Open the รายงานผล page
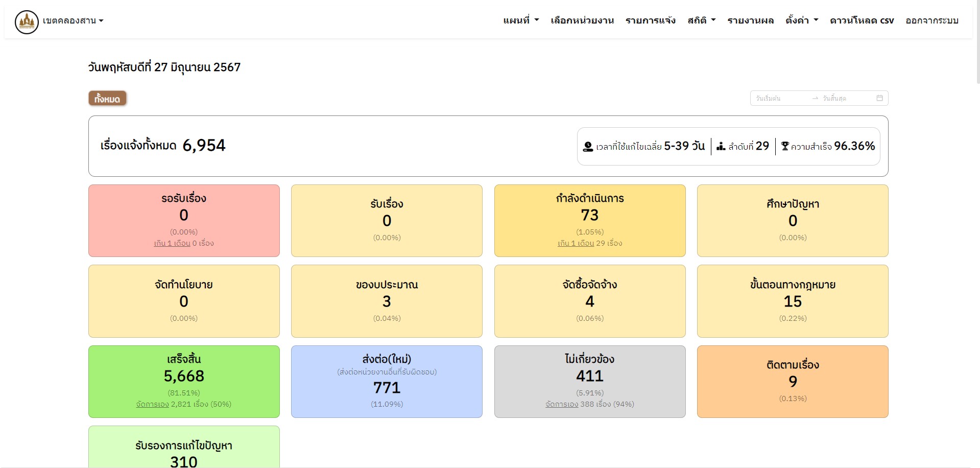 750,20
